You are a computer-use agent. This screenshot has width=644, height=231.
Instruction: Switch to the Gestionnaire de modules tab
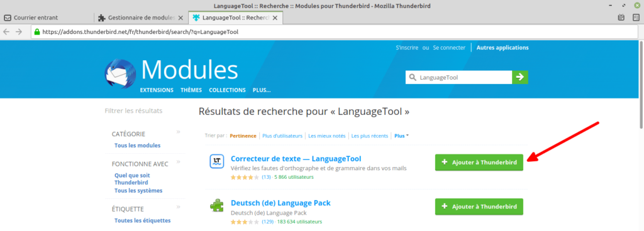(x=141, y=18)
